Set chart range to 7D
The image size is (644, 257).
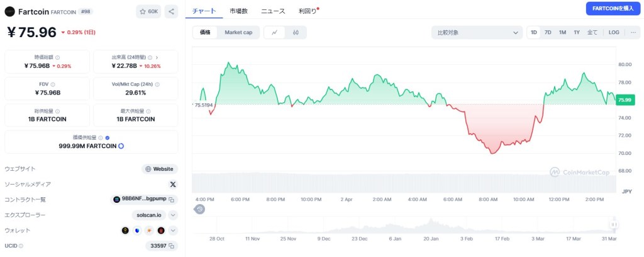548,33
